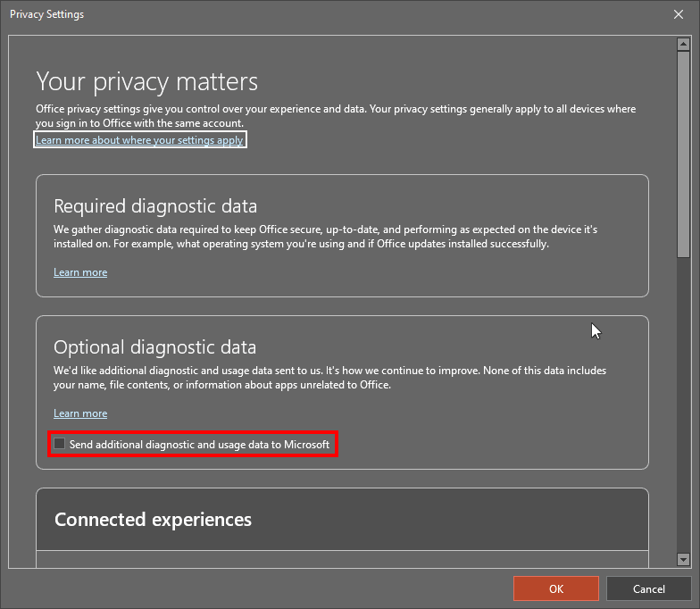700x609 pixels.
Task: Close the Privacy Settings dialog
Action: [x=679, y=14]
